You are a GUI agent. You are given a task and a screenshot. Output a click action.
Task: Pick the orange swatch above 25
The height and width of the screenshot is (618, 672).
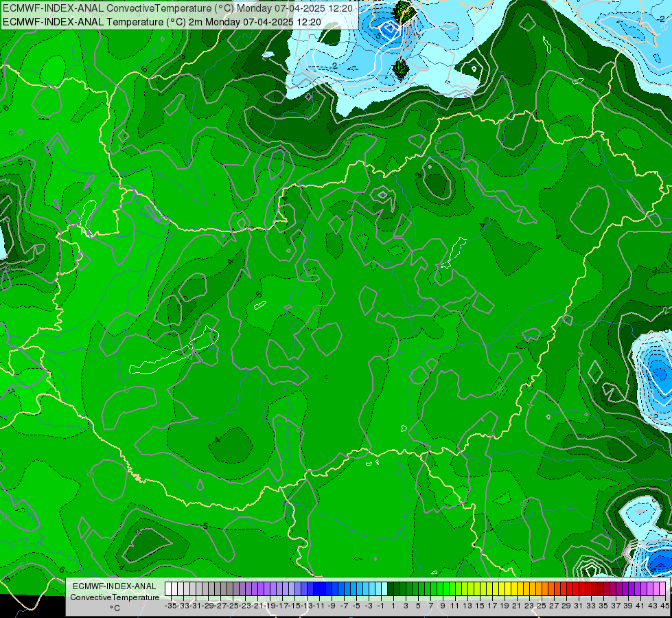(x=538, y=588)
